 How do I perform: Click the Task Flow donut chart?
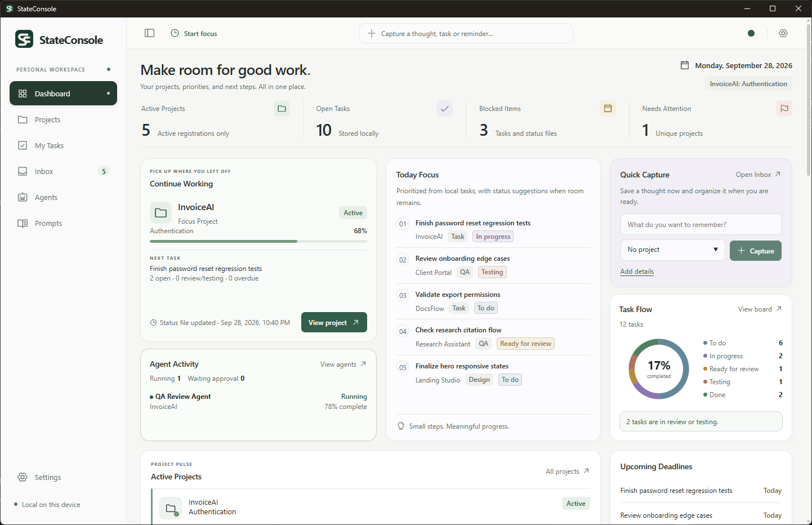(658, 369)
